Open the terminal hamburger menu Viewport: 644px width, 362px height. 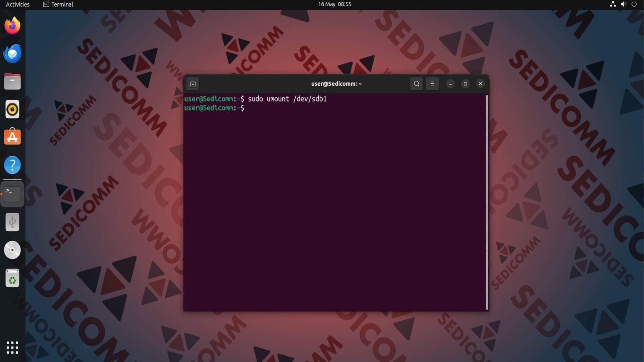coord(432,84)
